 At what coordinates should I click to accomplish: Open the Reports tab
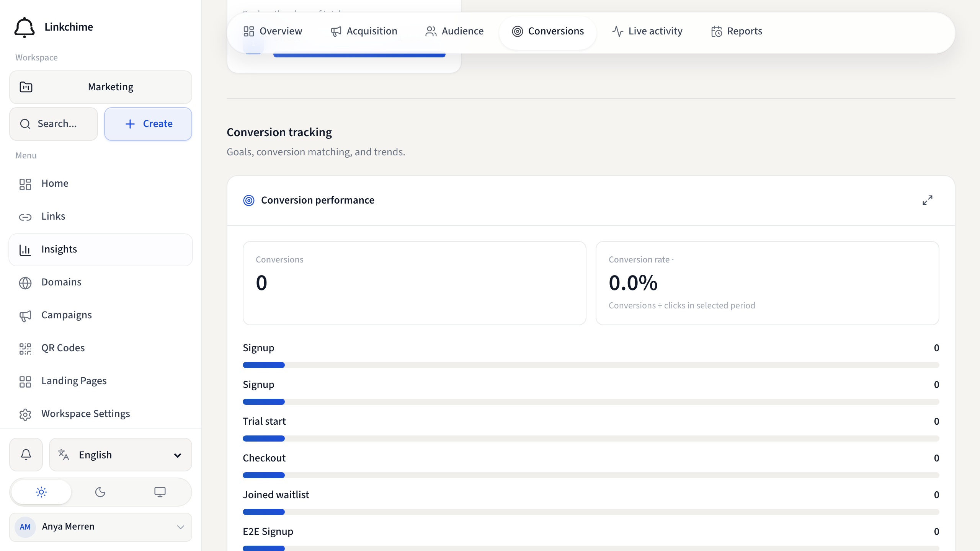click(x=737, y=31)
